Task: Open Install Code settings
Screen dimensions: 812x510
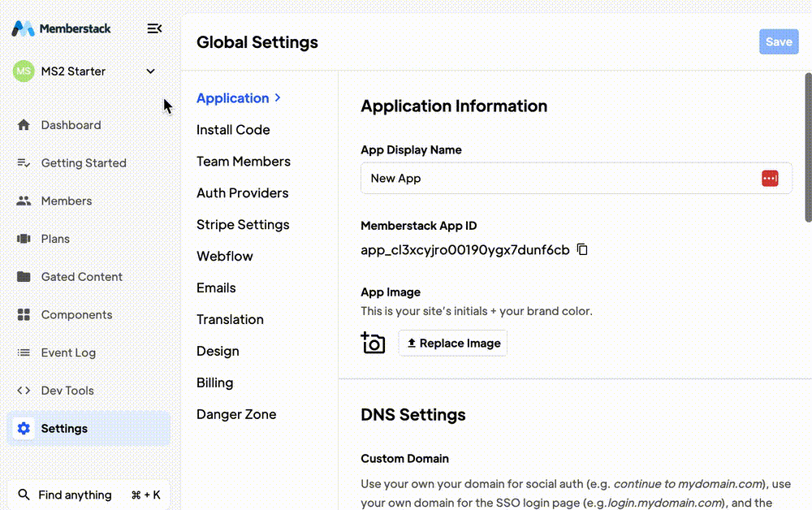Action: click(233, 129)
